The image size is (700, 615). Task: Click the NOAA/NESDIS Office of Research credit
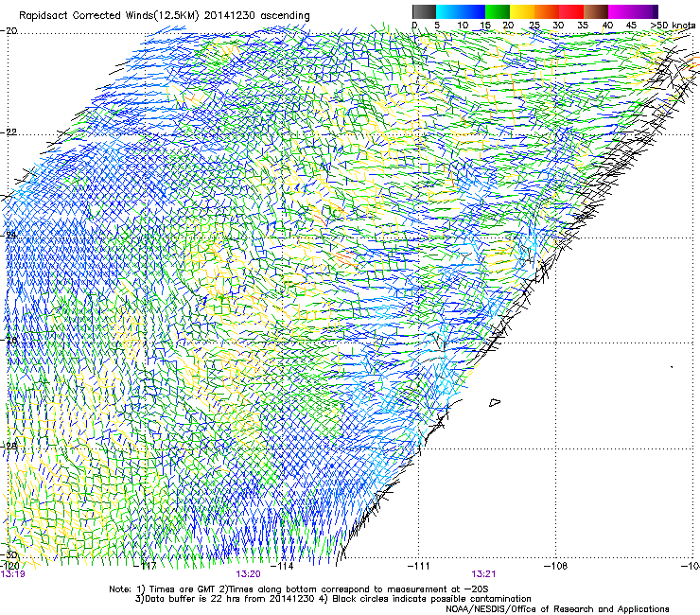(557, 609)
